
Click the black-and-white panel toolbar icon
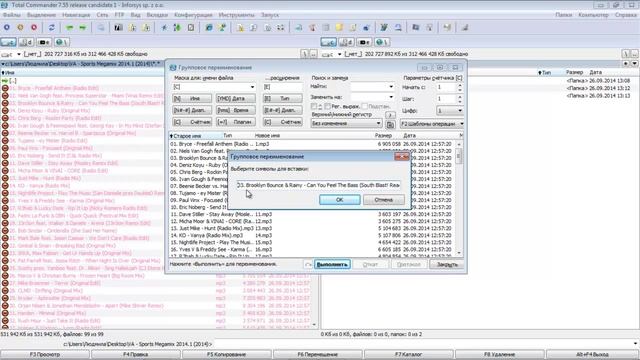[x=118, y=27]
